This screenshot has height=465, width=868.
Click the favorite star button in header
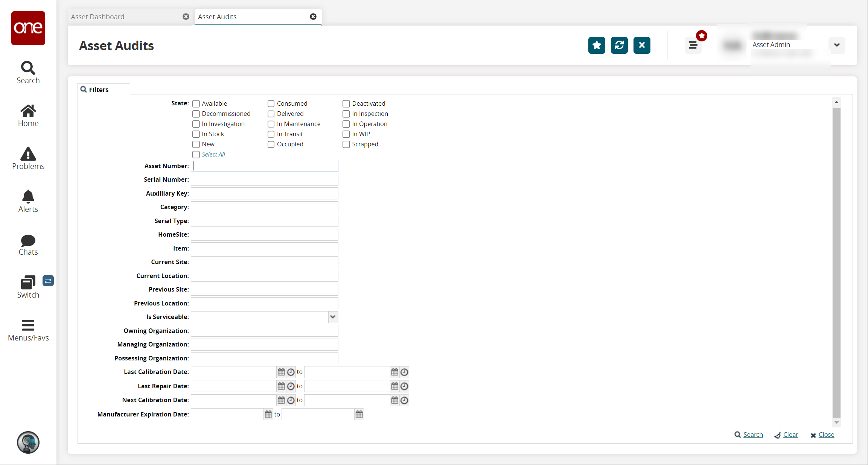(x=597, y=46)
